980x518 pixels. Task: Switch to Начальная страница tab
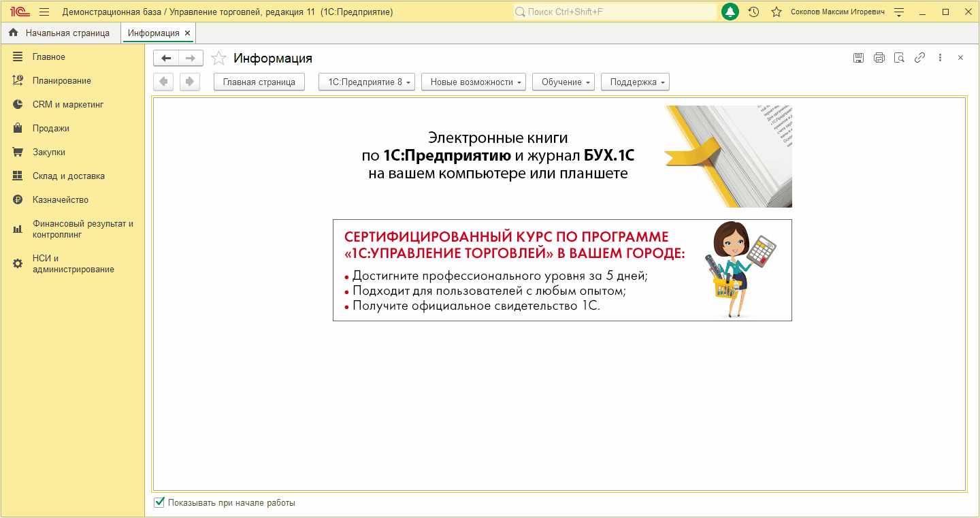61,33
